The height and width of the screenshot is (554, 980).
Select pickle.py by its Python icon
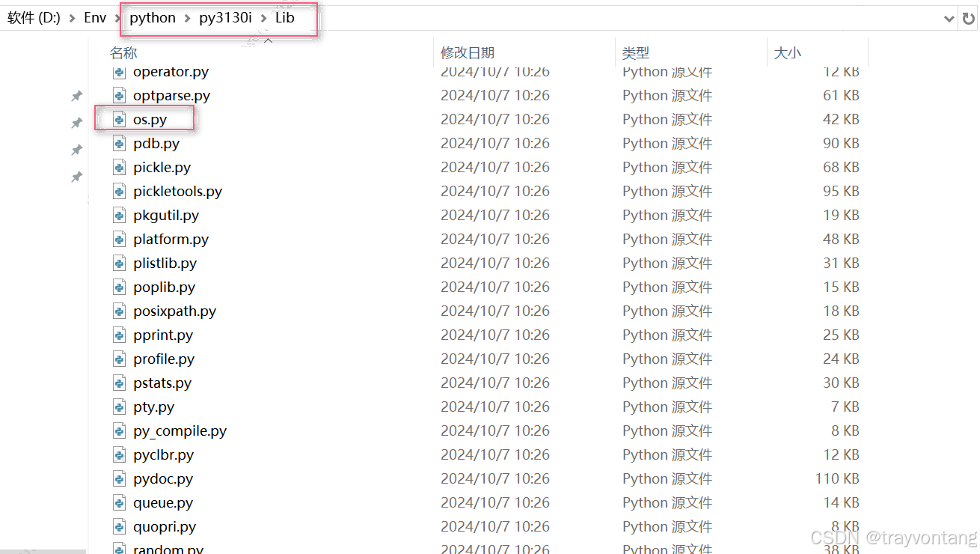click(120, 166)
